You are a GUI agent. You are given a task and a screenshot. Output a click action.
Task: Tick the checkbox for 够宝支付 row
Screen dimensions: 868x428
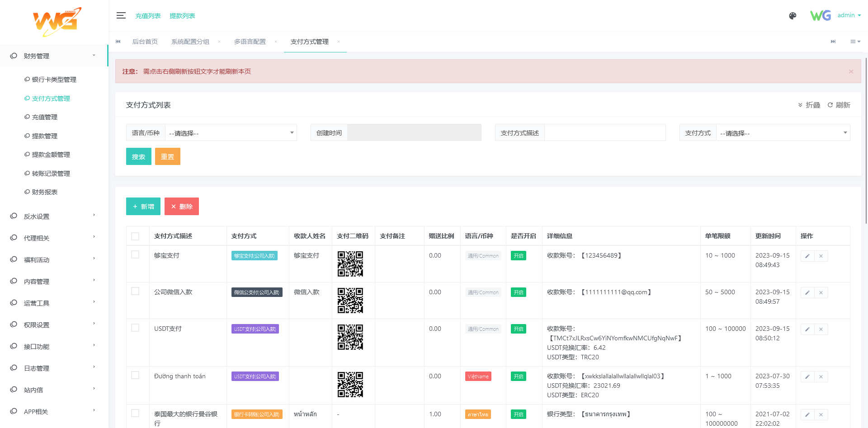pos(135,255)
